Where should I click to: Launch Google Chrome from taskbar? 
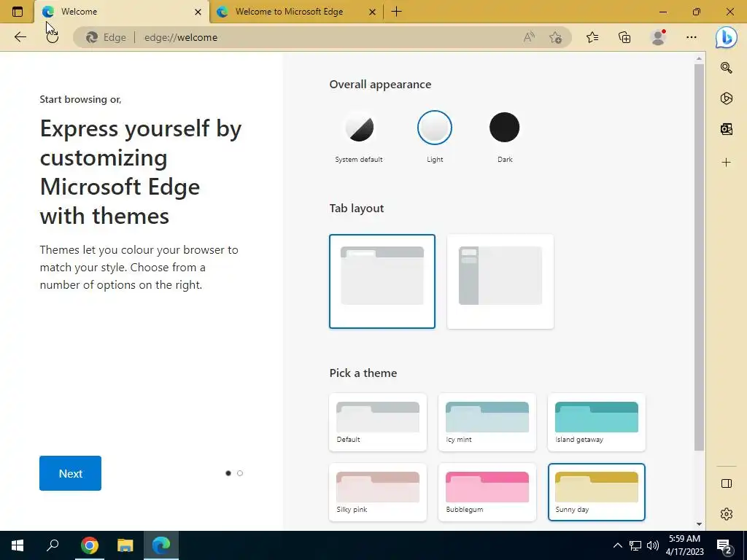pyautogui.click(x=89, y=545)
